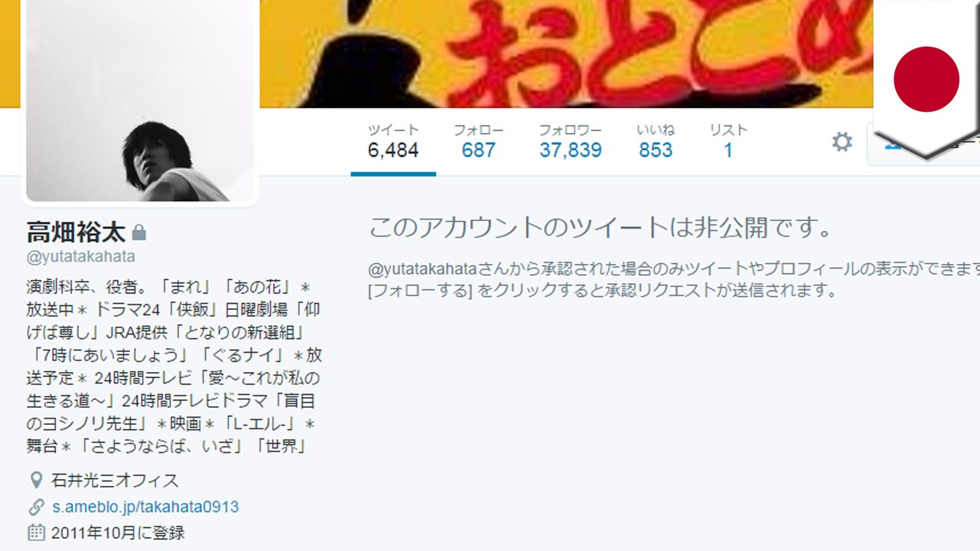Viewport: 980px width, 551px height.
Task: Open the gear settings icon
Action: point(842,142)
